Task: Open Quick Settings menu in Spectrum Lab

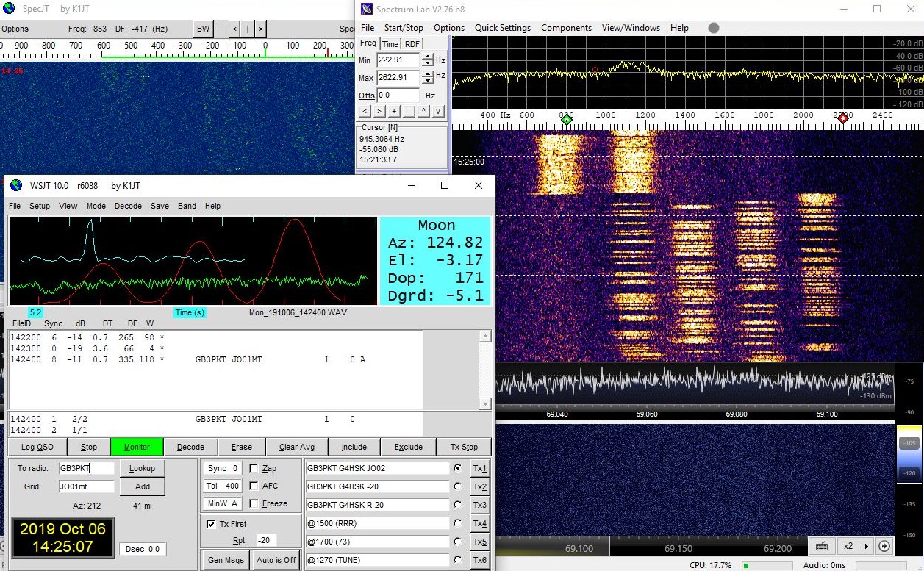Action: (502, 28)
